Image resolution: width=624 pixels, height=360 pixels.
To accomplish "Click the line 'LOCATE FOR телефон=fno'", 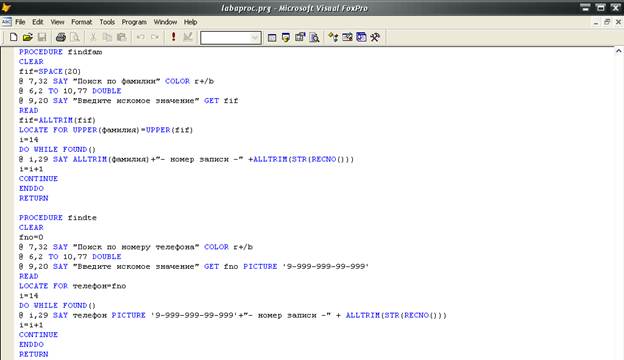I will 72,286.
